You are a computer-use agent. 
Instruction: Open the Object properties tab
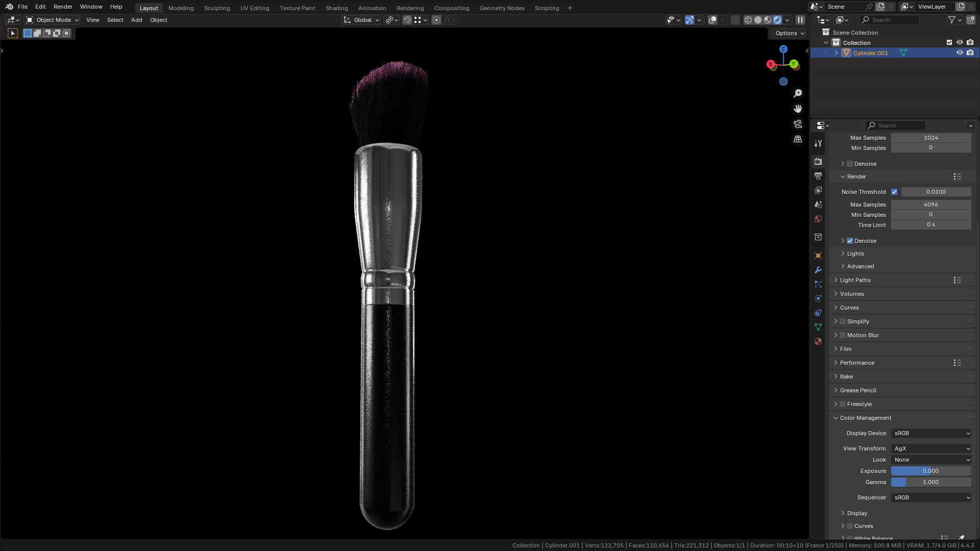pos(818,255)
